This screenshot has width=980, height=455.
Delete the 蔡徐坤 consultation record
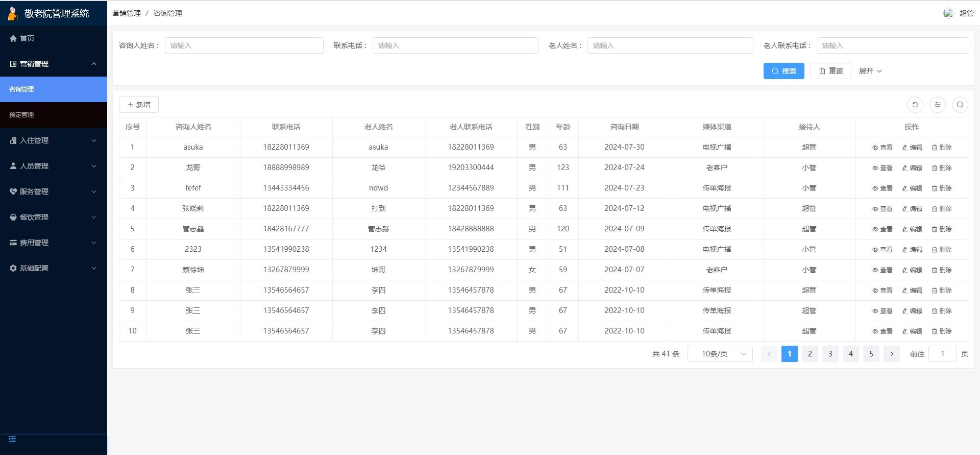pos(941,270)
